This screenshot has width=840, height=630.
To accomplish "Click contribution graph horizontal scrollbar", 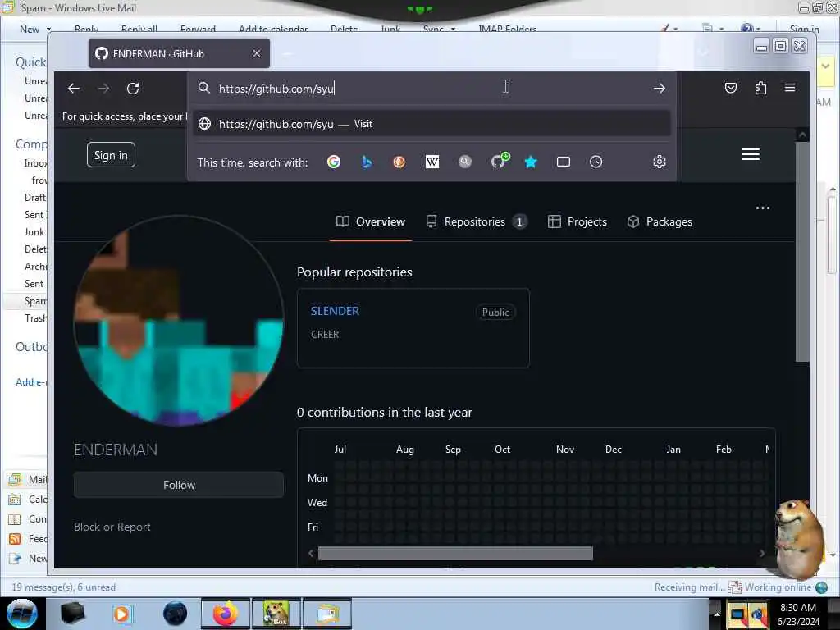I will tap(455, 554).
